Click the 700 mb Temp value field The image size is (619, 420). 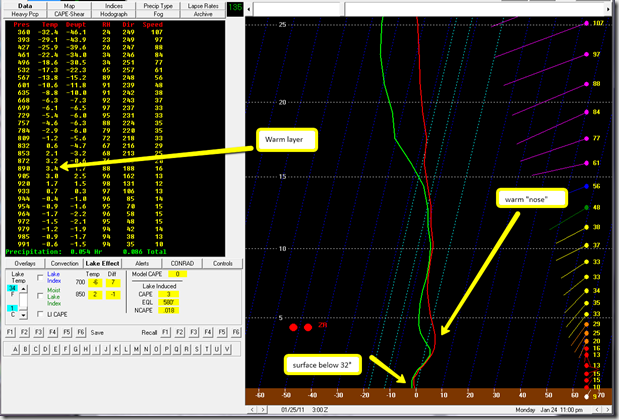pyautogui.click(x=93, y=282)
